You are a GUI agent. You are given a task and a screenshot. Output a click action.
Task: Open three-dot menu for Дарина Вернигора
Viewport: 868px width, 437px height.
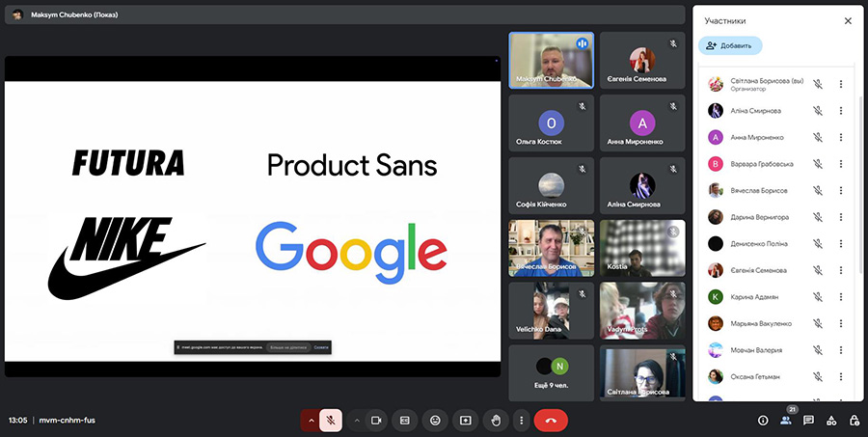point(840,217)
